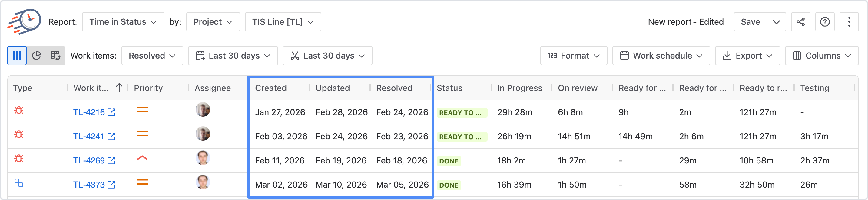Open the Export menu

tap(747, 56)
